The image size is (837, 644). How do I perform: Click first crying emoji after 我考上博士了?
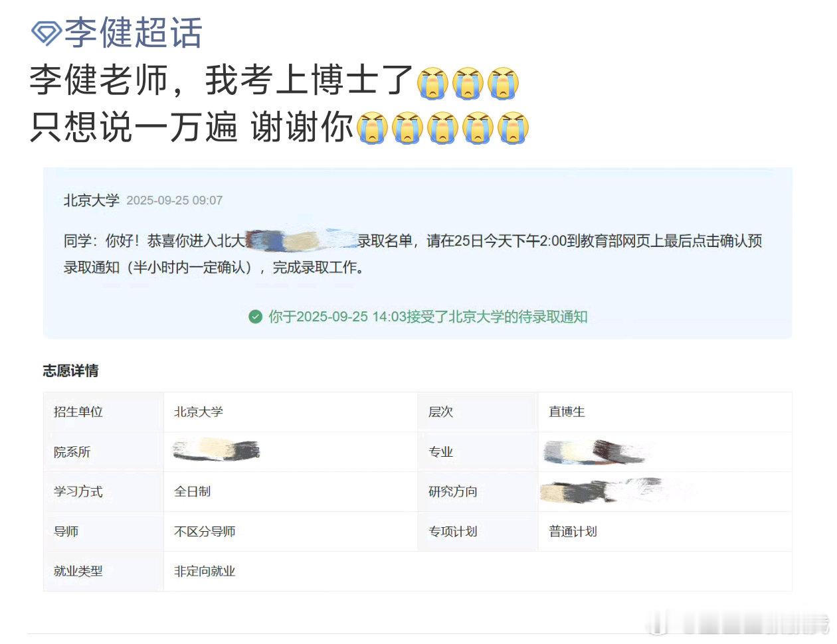click(x=432, y=83)
